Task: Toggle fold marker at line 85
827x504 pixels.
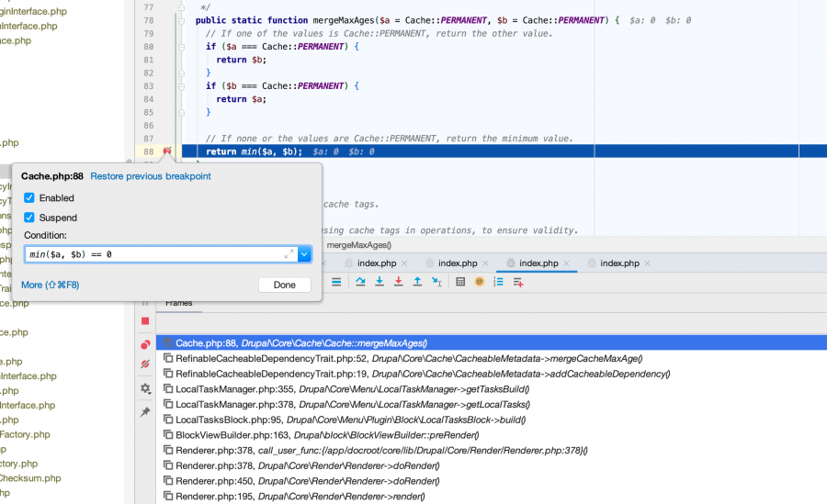Action: [x=181, y=112]
